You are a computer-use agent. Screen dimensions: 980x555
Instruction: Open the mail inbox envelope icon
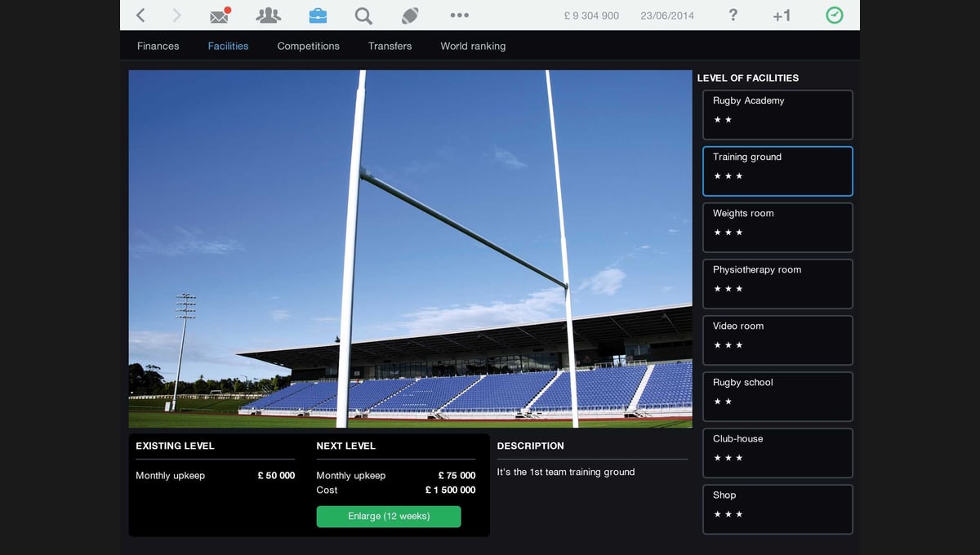pyautogui.click(x=220, y=15)
